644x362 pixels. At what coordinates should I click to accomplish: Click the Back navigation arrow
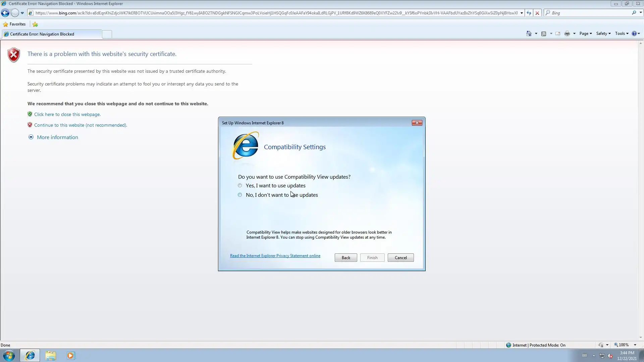(x=5, y=13)
